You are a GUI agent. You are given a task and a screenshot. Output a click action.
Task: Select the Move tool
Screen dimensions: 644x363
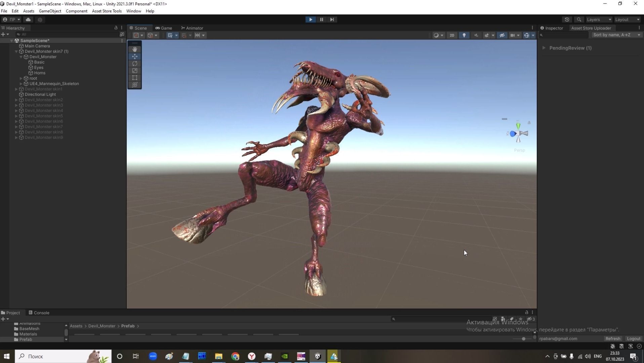[x=135, y=56]
